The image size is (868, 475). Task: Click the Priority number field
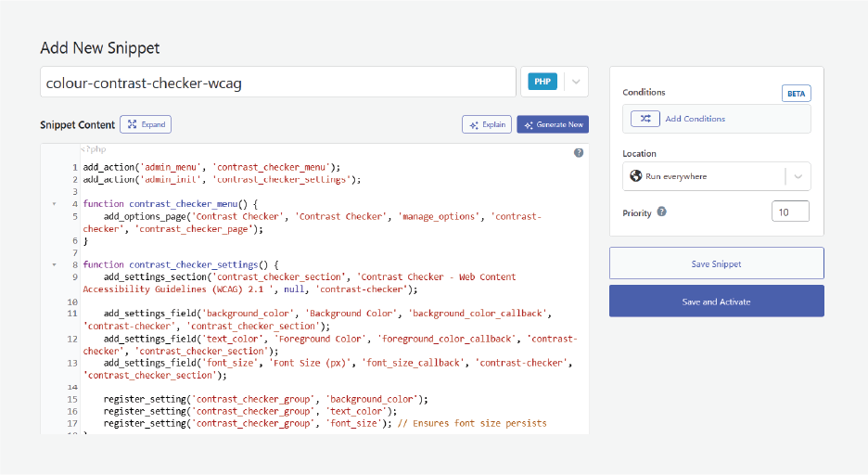tap(790, 212)
